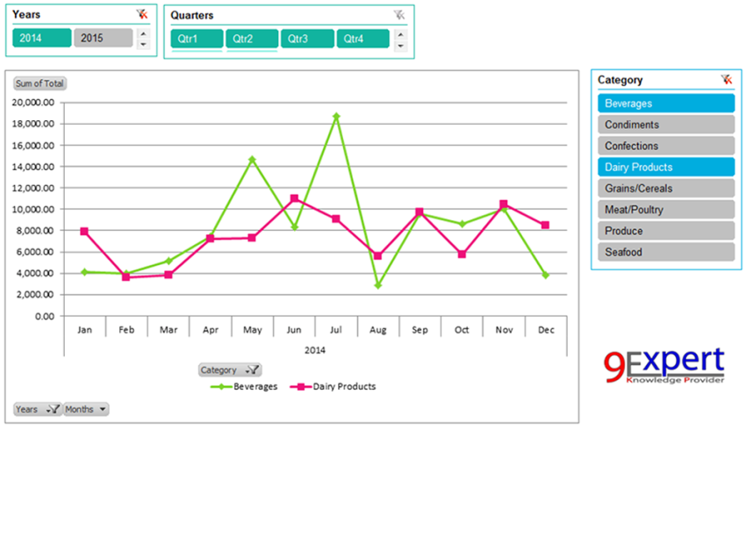Click the Beverages legend entry
Image resolution: width=746 pixels, height=560 pixels.
click(244, 386)
